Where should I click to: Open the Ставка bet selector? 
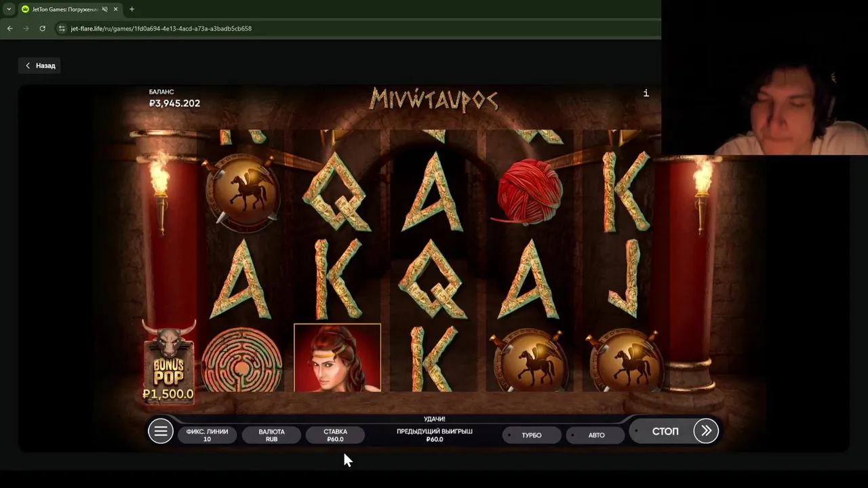click(335, 435)
